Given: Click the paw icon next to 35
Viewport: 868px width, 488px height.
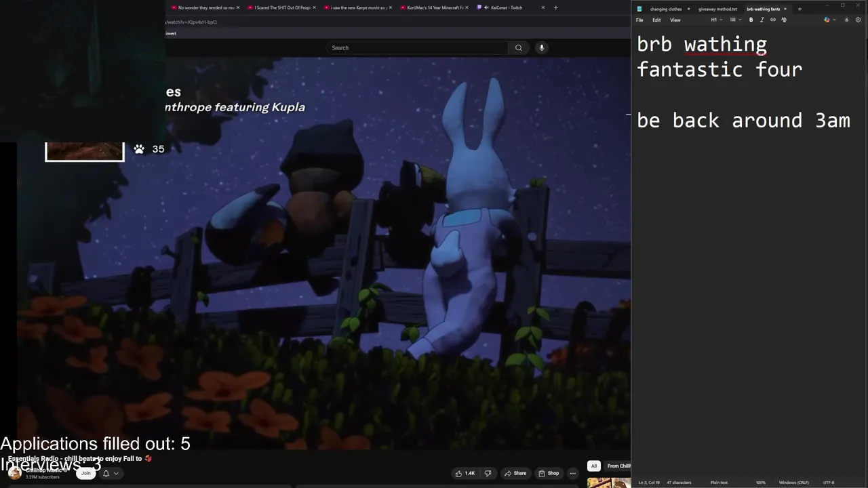Looking at the screenshot, I should pos(139,149).
